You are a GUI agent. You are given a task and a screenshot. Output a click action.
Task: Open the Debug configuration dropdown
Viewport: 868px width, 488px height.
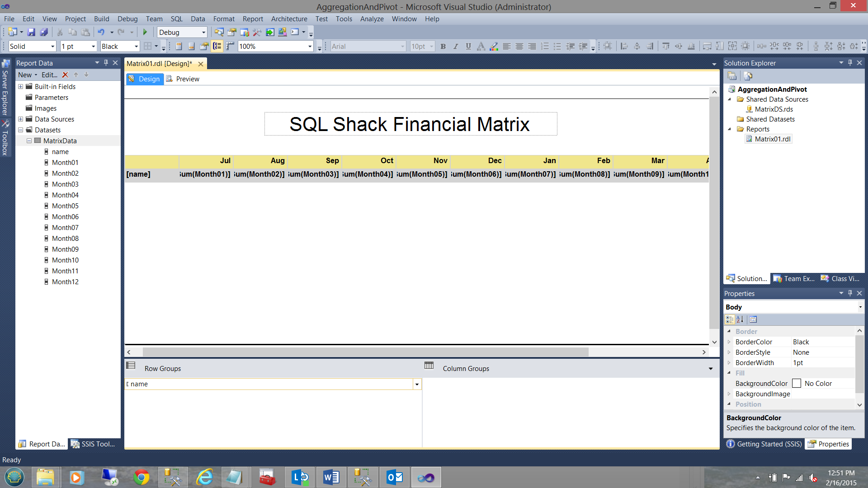pos(203,33)
